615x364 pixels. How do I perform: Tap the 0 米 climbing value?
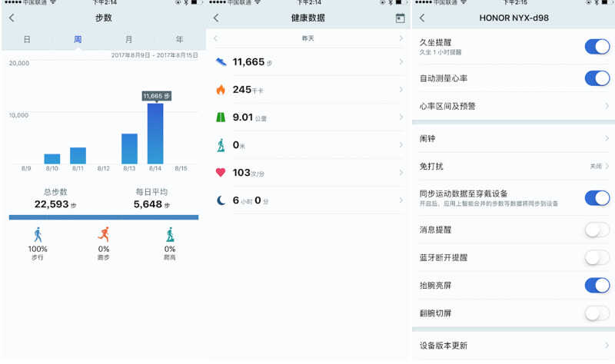239,145
